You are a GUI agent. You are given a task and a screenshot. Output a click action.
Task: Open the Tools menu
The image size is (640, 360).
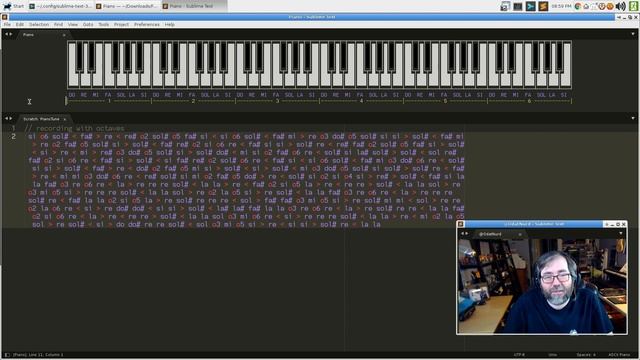click(x=104, y=24)
